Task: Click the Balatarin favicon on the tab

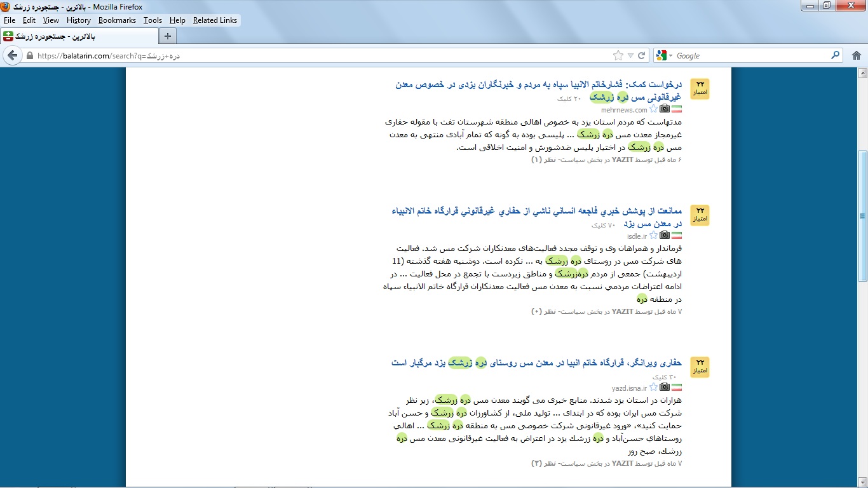Action: point(8,36)
